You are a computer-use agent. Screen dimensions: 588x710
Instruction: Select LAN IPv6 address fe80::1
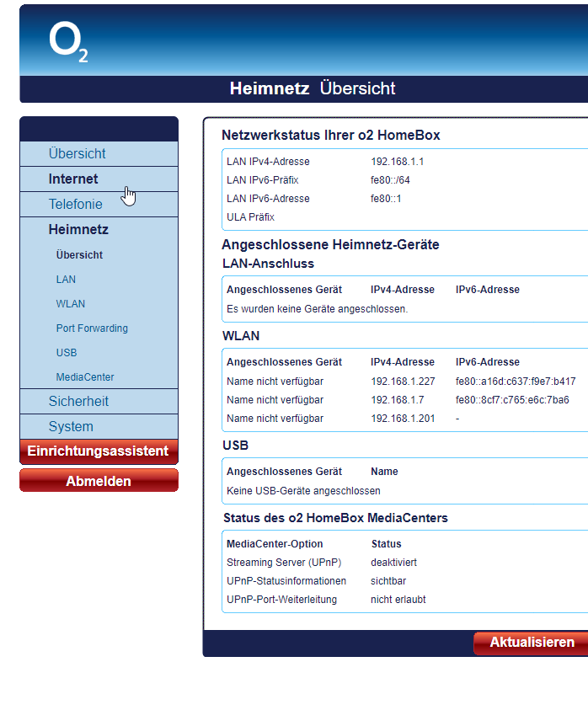(386, 199)
